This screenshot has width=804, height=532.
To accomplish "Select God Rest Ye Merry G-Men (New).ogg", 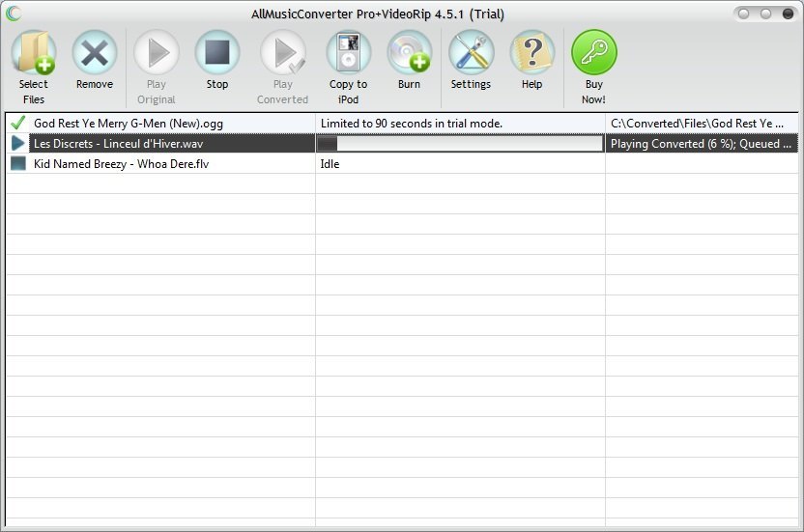I will [129, 124].
